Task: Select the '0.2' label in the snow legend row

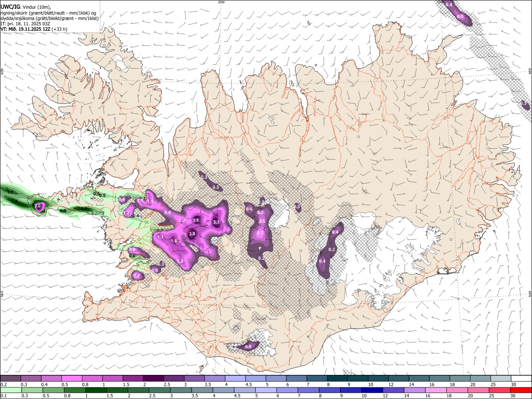Action: [x=3, y=384]
